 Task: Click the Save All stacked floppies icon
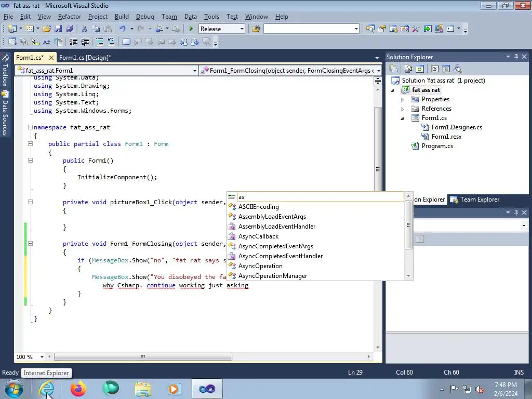[x=70, y=29]
